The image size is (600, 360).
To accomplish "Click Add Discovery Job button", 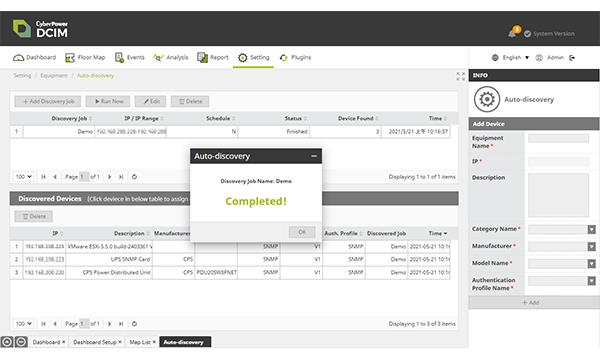I will click(48, 101).
